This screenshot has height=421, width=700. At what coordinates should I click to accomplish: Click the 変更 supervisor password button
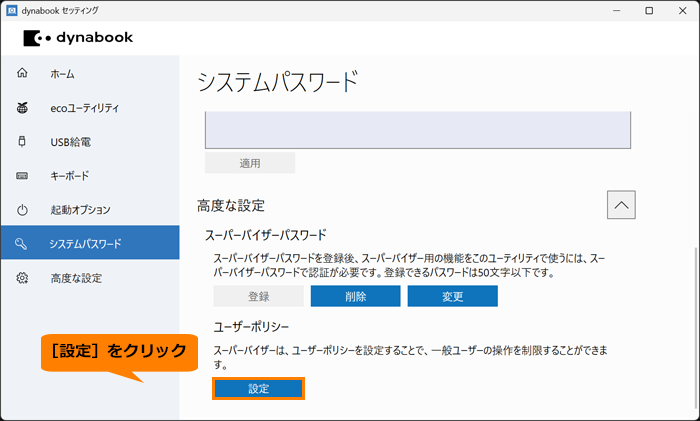(453, 296)
